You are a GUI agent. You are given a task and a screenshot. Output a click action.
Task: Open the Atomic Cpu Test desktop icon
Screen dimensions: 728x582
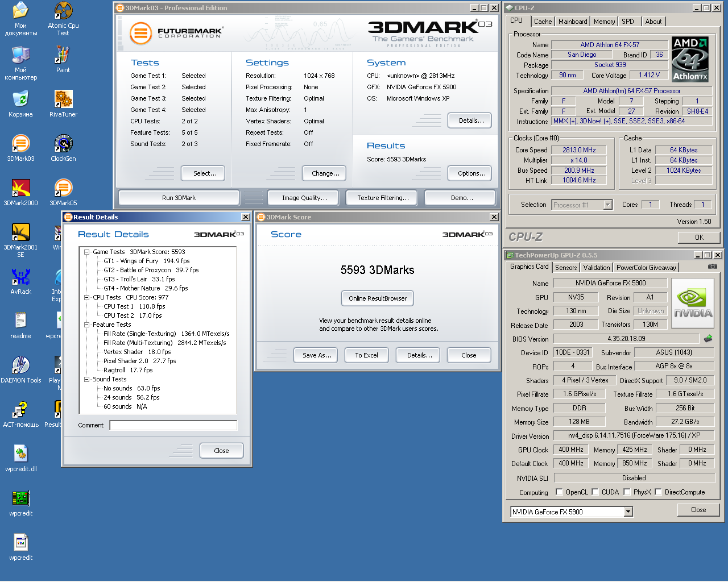click(63, 19)
